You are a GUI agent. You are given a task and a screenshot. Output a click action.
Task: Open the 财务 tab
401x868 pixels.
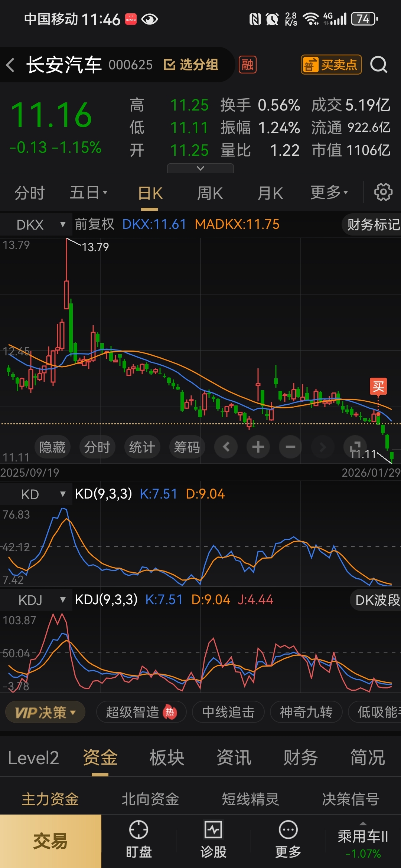(x=301, y=758)
